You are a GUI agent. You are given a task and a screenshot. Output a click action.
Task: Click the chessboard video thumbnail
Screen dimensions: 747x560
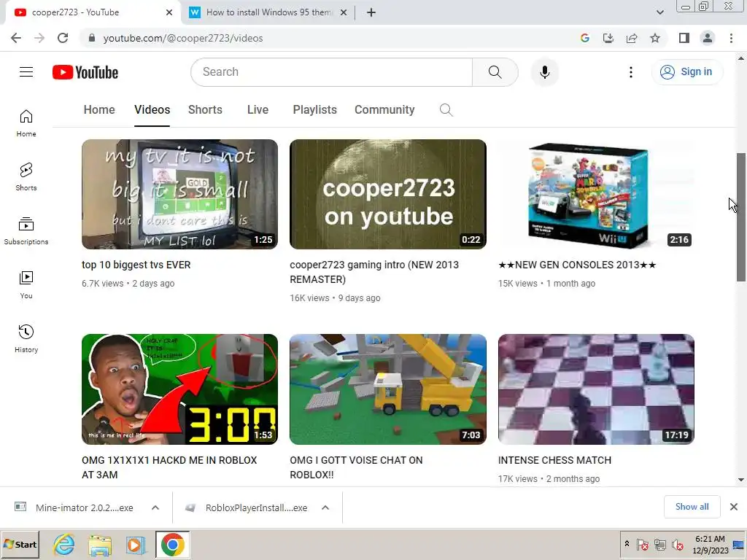596,389
